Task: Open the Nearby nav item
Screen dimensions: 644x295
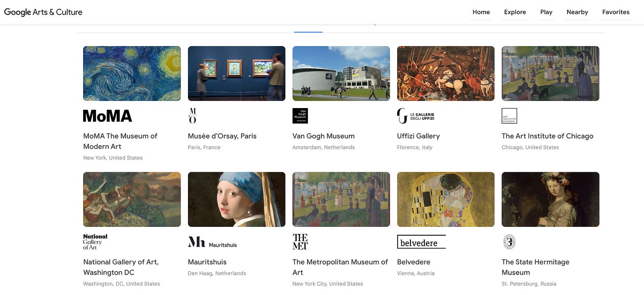Action: pos(577,12)
